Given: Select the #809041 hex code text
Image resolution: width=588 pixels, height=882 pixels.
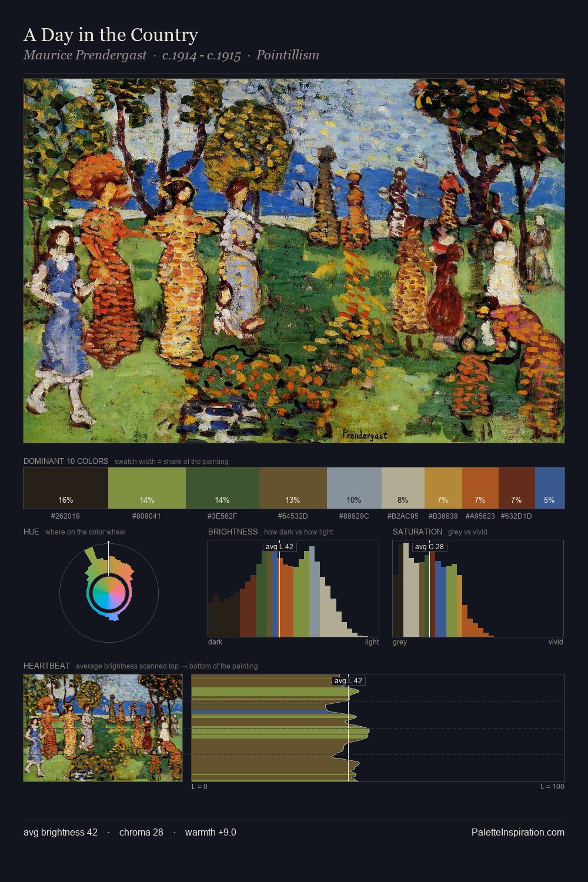Looking at the screenshot, I should point(146,516).
